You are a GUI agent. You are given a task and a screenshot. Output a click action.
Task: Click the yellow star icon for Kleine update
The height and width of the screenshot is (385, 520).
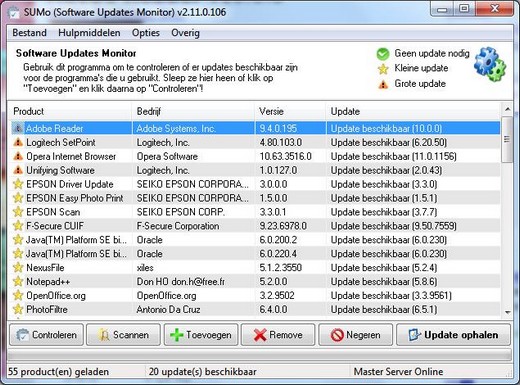(383, 69)
